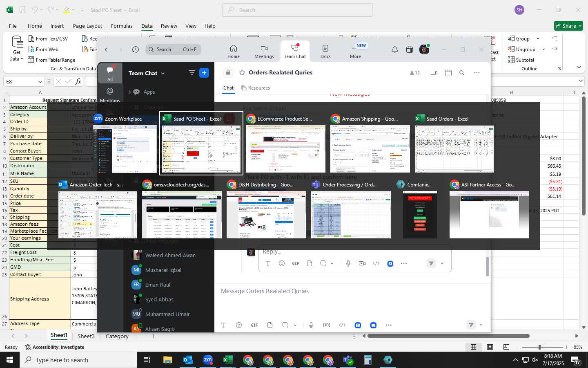Click Zoom history clock icon
The width and height of the screenshot is (588, 368).
(x=136, y=49)
